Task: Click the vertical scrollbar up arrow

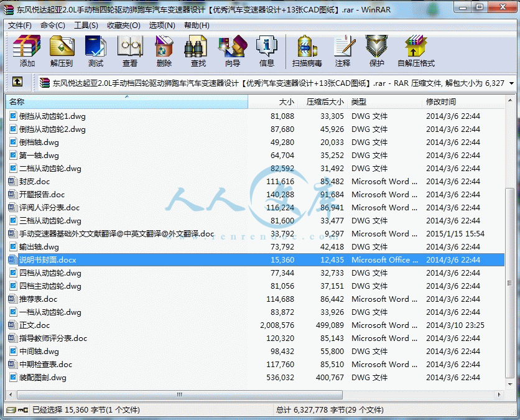Action: (x=510, y=100)
